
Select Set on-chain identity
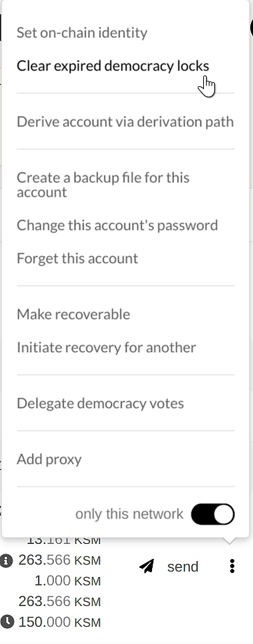pyautogui.click(x=82, y=33)
